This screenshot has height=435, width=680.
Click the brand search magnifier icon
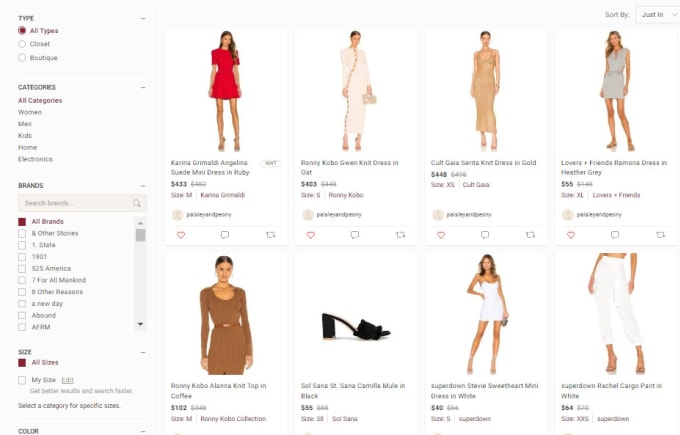pos(137,203)
